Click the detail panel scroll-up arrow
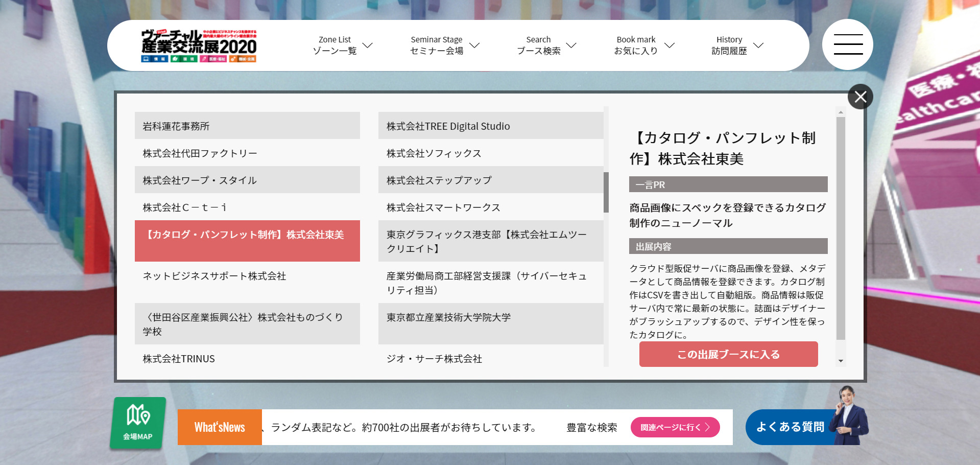 (x=841, y=111)
